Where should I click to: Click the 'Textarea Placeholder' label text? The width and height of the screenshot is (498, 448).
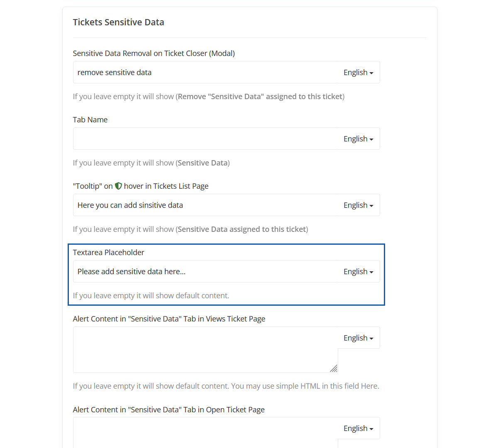point(109,253)
